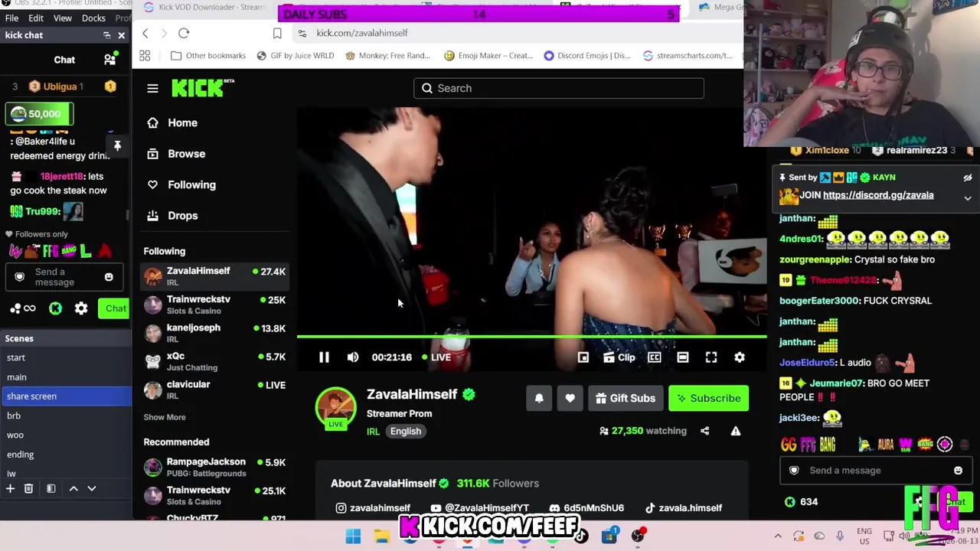The image size is (980, 551).
Task: Open kaneljoseph channel in Following list
Action: point(214,333)
